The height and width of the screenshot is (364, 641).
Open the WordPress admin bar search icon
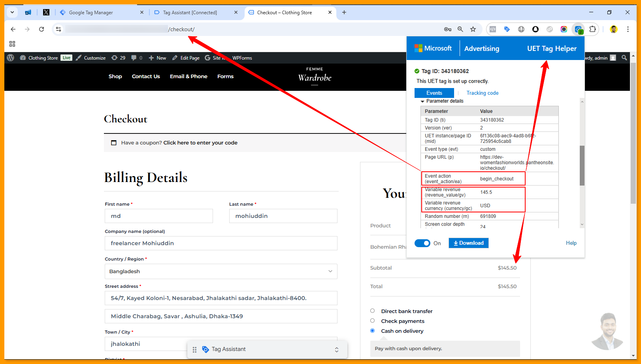[624, 58]
